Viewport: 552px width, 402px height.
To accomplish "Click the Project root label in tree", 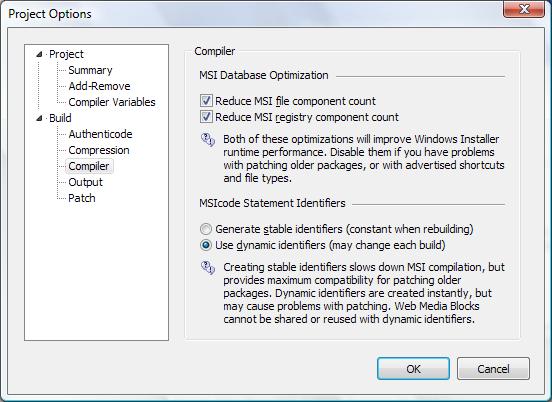I will (x=66, y=54).
